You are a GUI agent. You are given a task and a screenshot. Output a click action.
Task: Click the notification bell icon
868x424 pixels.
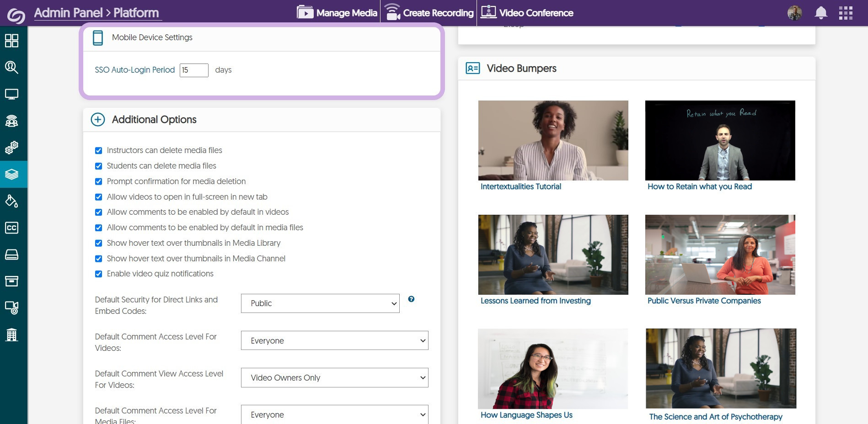pyautogui.click(x=821, y=13)
